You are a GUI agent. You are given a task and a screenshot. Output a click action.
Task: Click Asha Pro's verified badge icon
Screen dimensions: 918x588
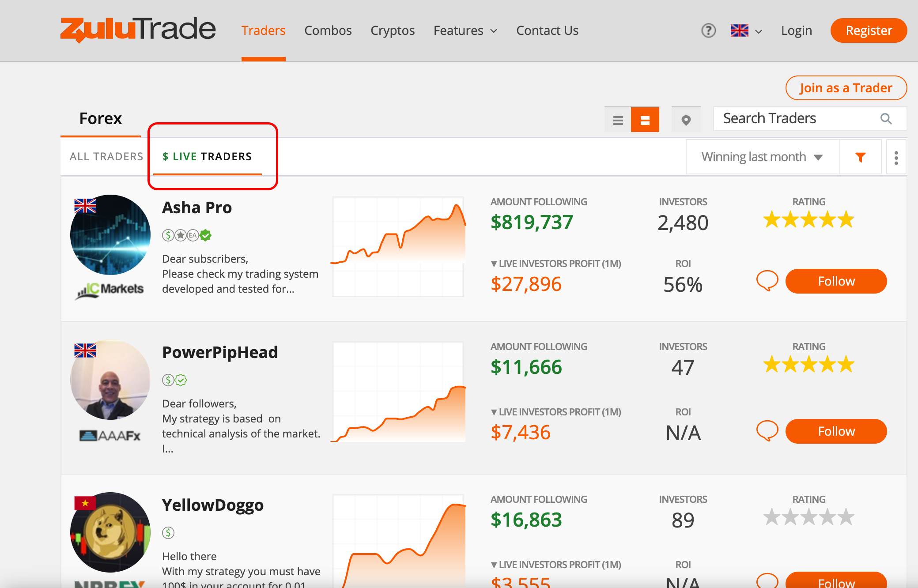205,235
